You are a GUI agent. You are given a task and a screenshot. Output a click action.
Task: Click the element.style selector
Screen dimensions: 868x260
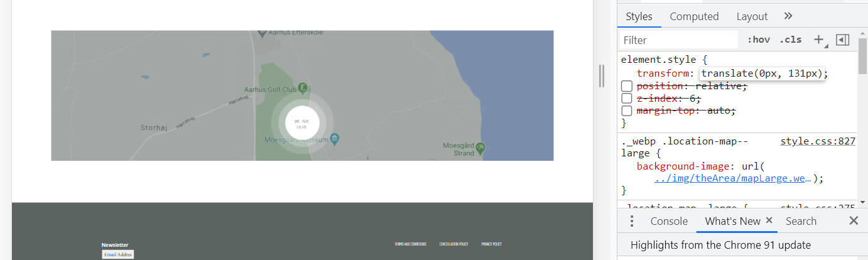[x=658, y=60]
